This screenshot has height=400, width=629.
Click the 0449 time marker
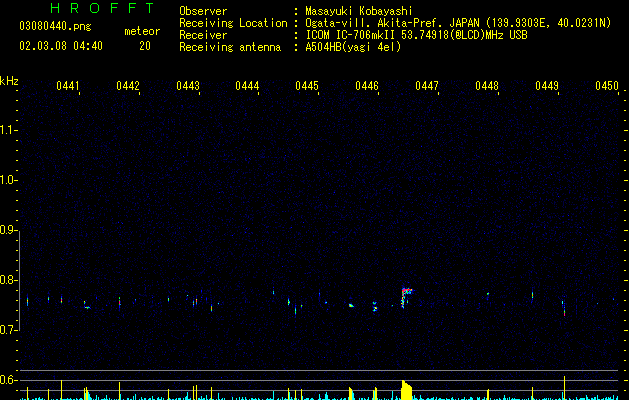547,86
